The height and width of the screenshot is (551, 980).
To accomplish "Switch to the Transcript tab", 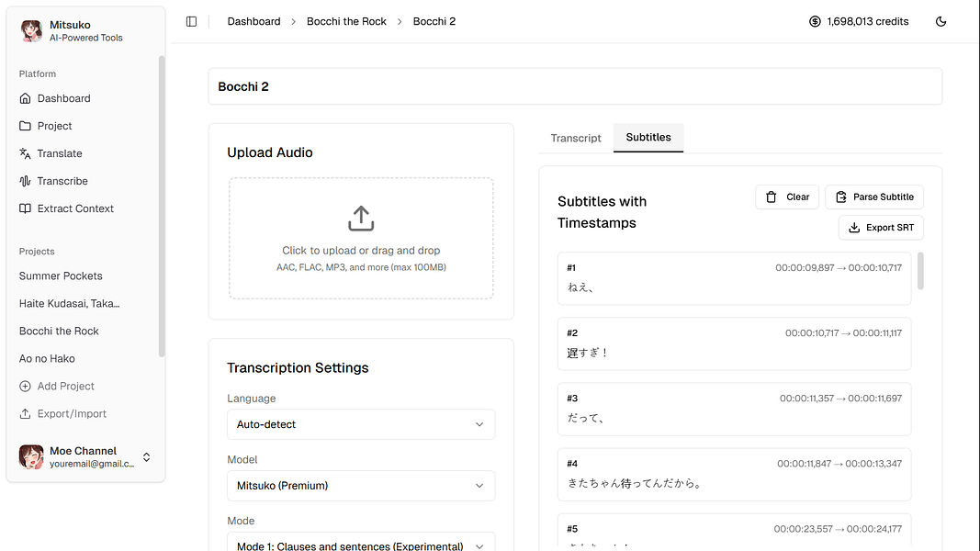I will 576,138.
